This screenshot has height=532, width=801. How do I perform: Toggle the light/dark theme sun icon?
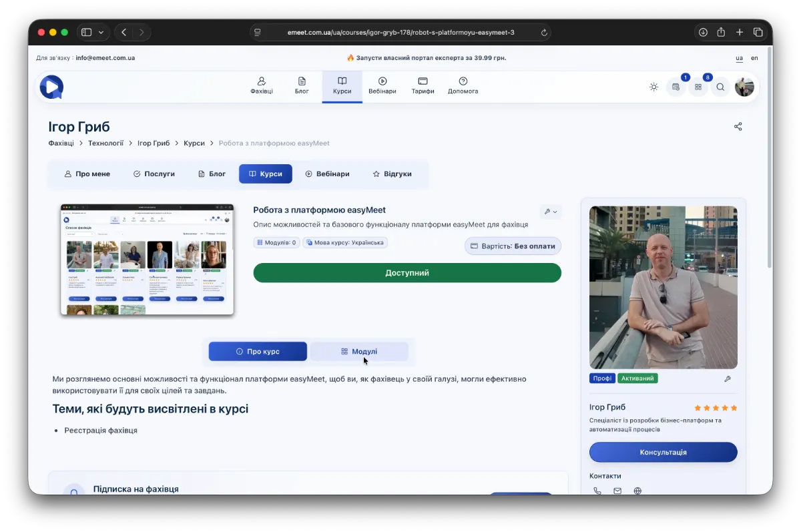653,87
